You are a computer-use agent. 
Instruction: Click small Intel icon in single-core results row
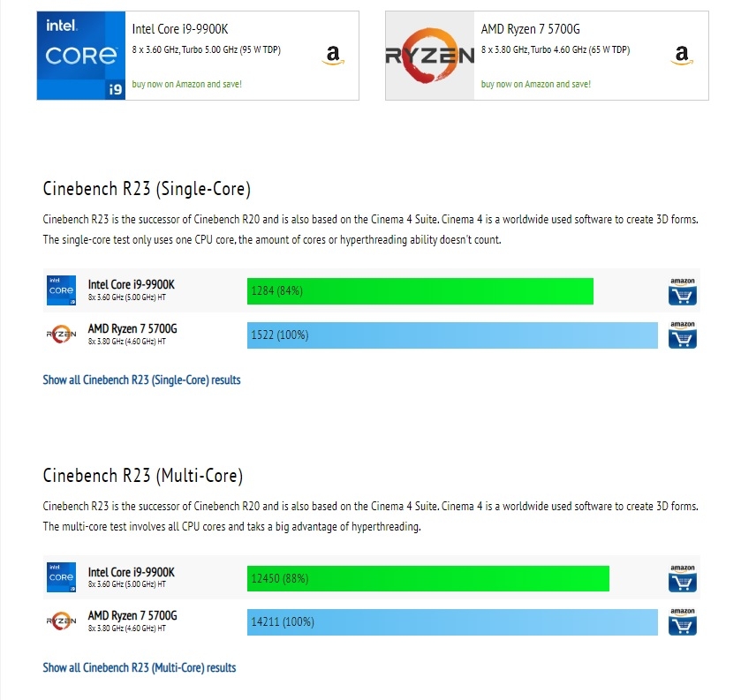[61, 290]
